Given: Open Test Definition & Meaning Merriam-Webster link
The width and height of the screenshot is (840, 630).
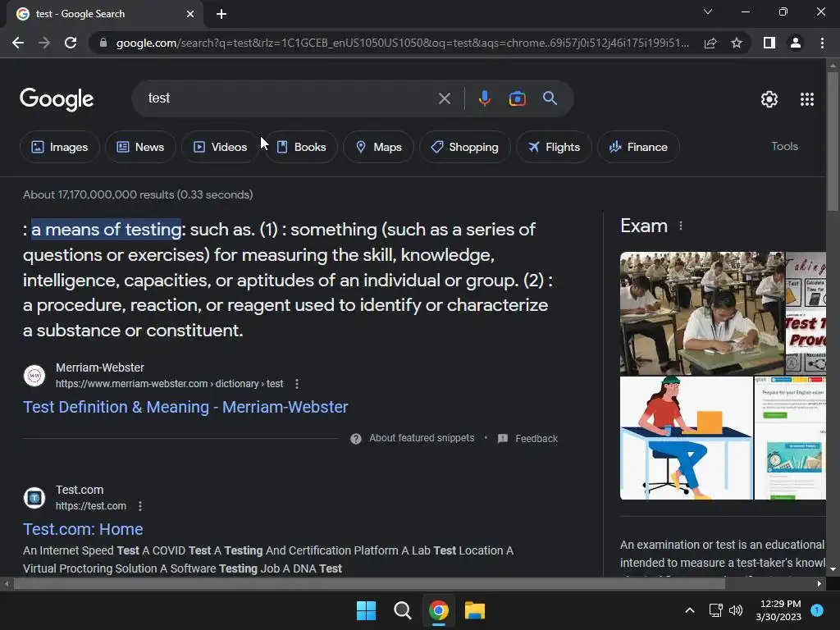Looking at the screenshot, I should tap(185, 407).
